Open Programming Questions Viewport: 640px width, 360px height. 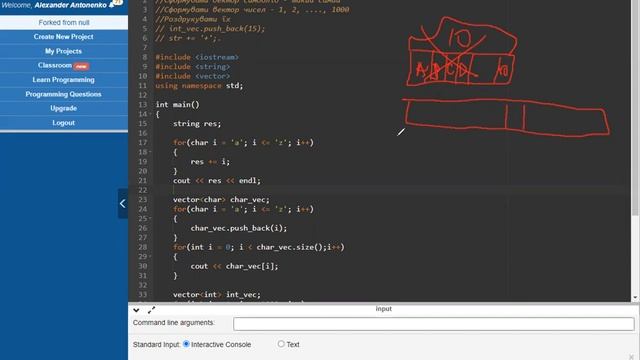click(x=64, y=94)
